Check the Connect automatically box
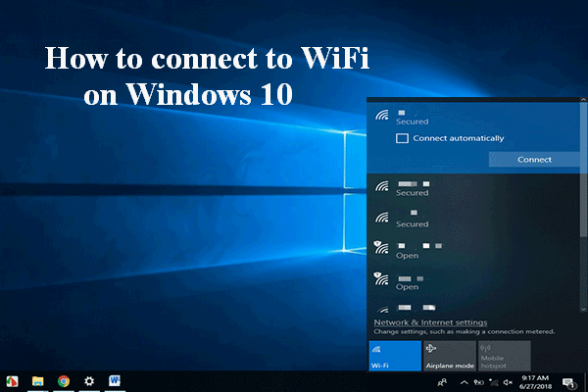This screenshot has height=392, width=588. (x=402, y=138)
